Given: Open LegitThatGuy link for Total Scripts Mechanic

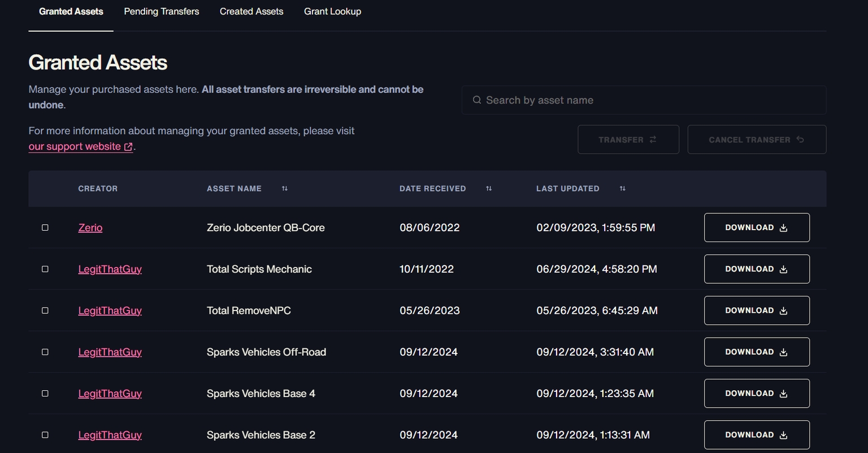Looking at the screenshot, I should [x=110, y=269].
